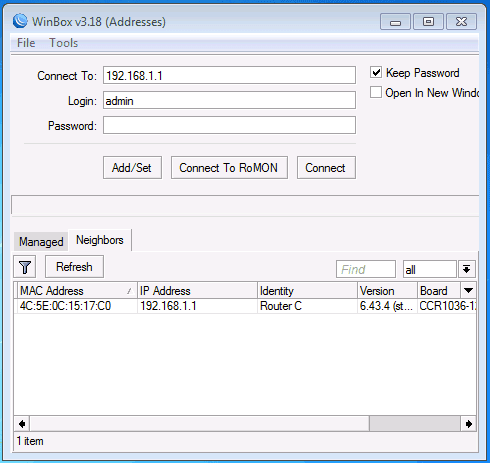Click the Find search box
Image resolution: width=490 pixels, height=463 pixels.
366,269
